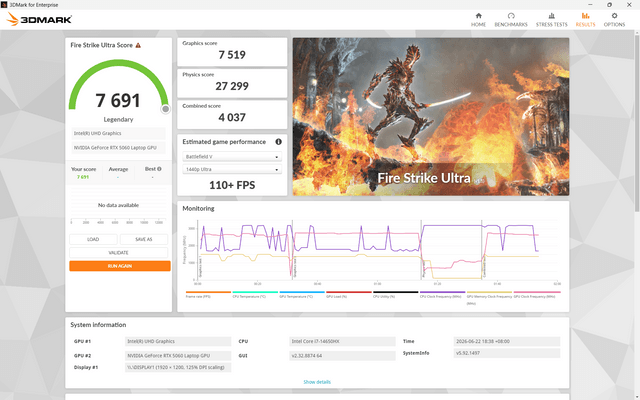The width and height of the screenshot is (640, 400).
Task: Toggle CPU Temperature legend swatch
Action: click(x=255, y=292)
